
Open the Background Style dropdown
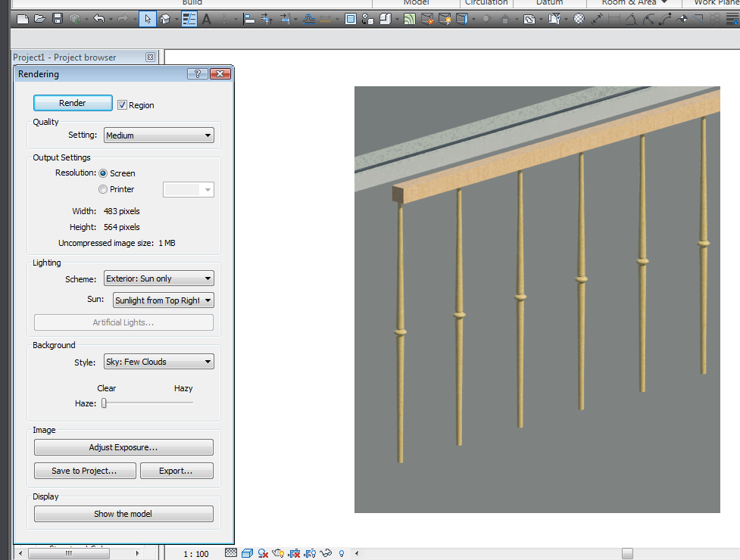[159, 362]
